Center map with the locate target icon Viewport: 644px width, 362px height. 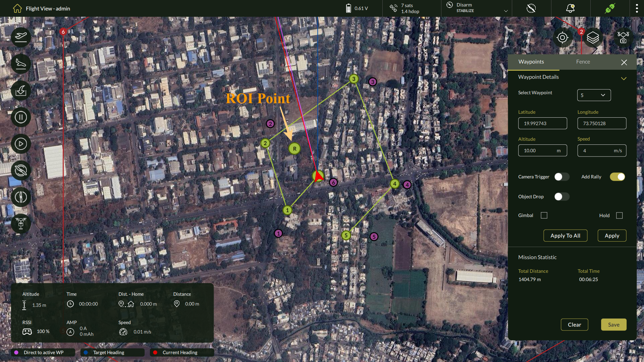(x=562, y=38)
